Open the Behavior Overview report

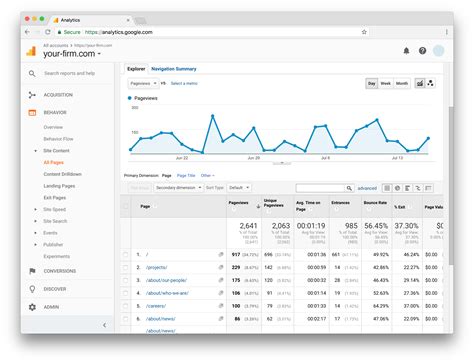tap(53, 127)
